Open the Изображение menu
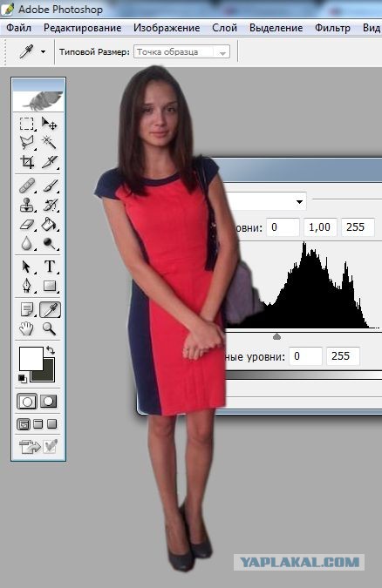 point(167,28)
